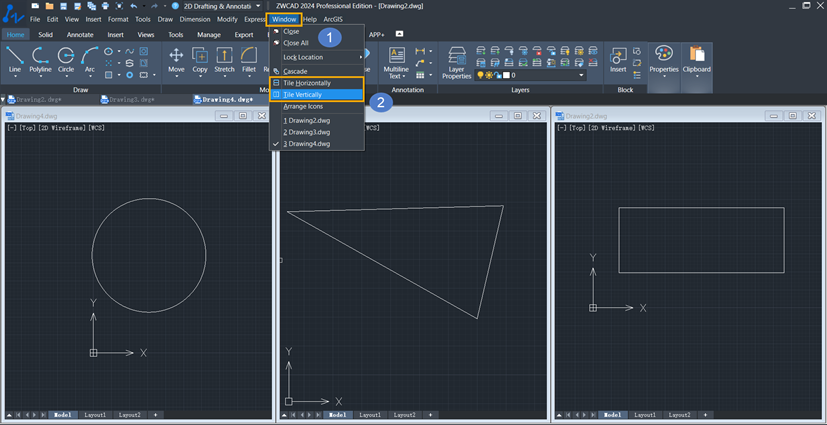Click the New file icon in quick access
This screenshot has width=827, height=425.
[x=35, y=6]
